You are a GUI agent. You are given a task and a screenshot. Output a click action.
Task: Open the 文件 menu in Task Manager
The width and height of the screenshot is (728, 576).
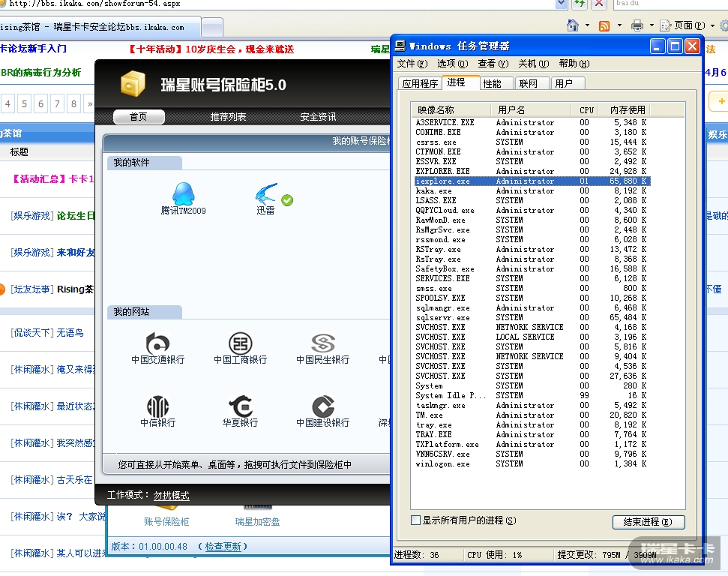point(412,64)
